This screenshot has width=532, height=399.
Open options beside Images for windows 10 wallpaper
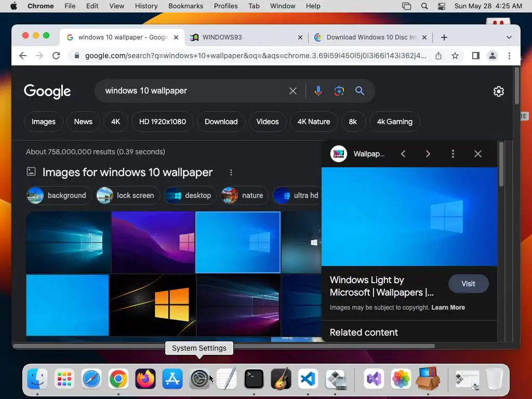click(x=231, y=172)
